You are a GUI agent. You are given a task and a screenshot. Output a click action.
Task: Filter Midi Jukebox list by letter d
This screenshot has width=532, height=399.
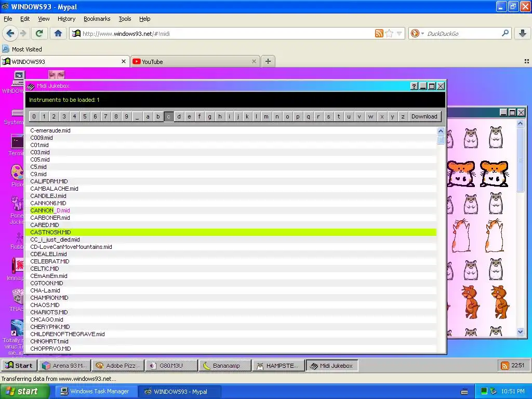click(179, 116)
